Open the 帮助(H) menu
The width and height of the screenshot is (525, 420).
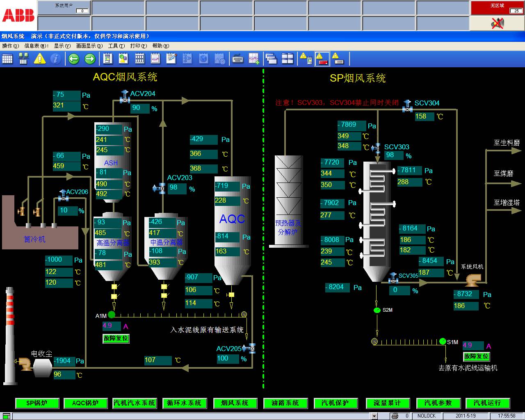pyautogui.click(x=160, y=46)
